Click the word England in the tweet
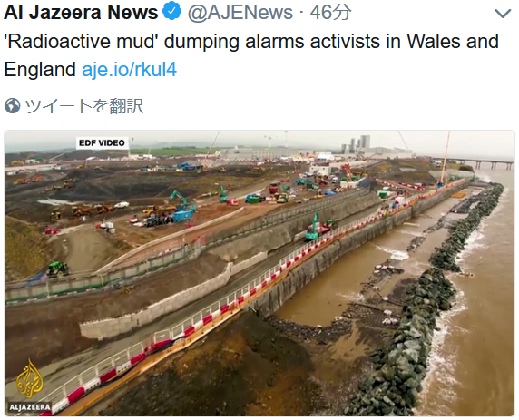Screen dimensions: 519x420 40,70
